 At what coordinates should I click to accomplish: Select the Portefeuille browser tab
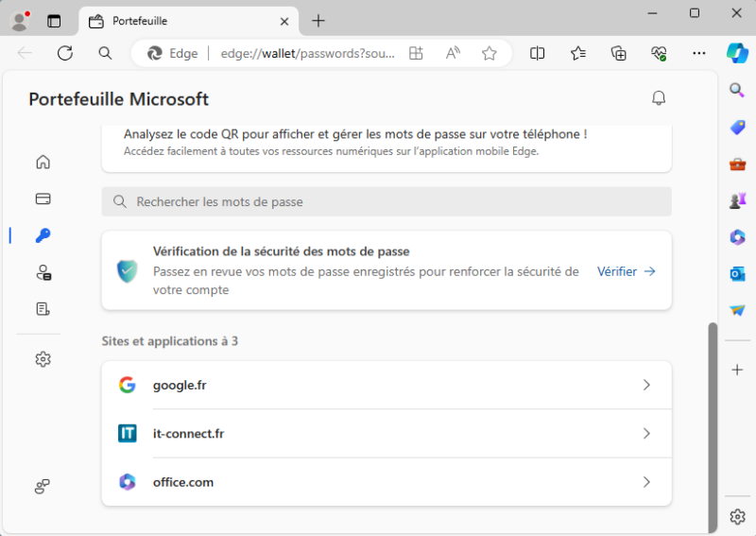coord(186,21)
